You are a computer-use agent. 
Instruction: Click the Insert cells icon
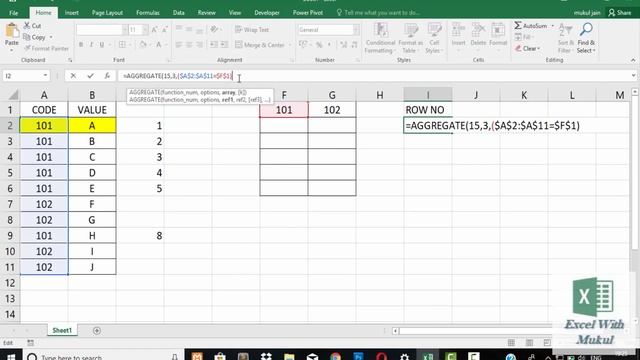click(458, 31)
